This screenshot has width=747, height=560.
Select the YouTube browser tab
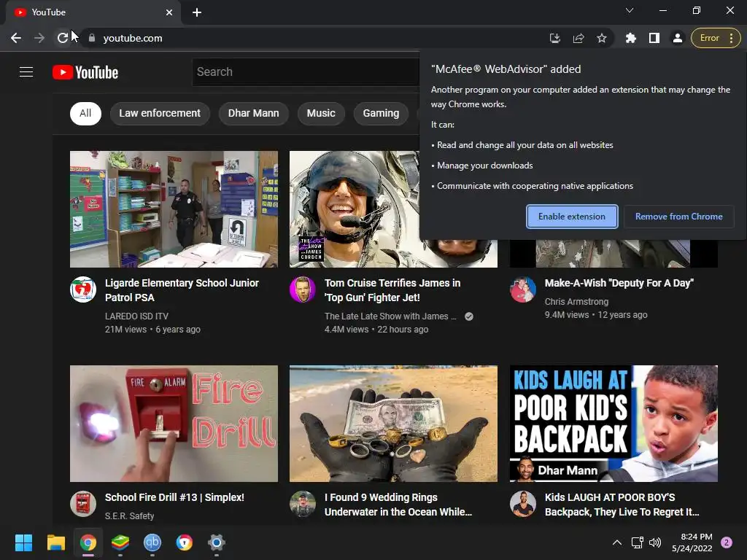pos(93,12)
